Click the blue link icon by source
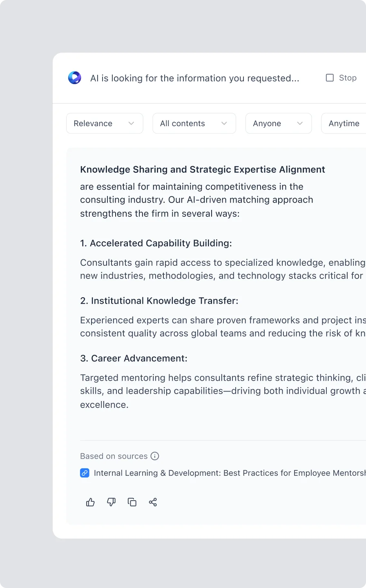Screen dimensions: 366x588 pos(85,473)
